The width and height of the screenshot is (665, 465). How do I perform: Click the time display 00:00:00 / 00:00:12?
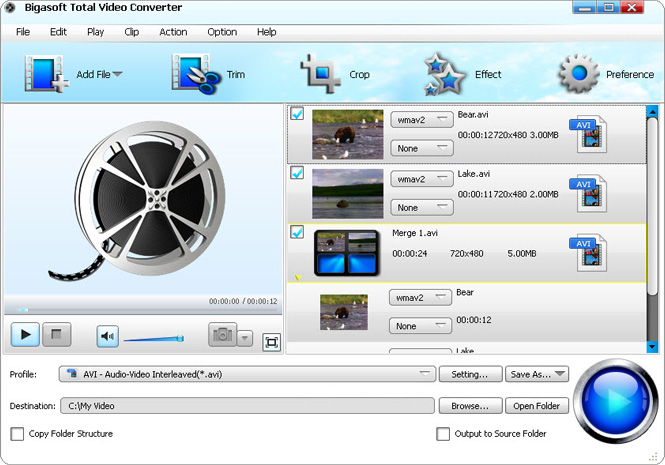tap(243, 301)
